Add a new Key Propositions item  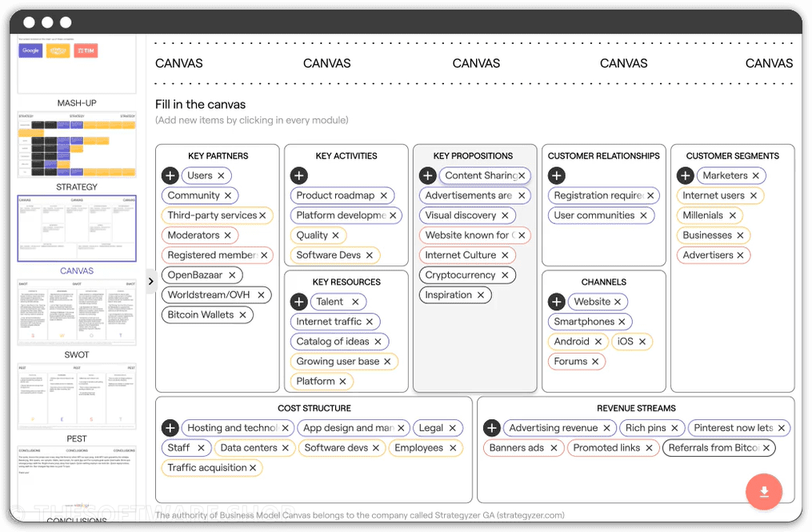tap(428, 176)
